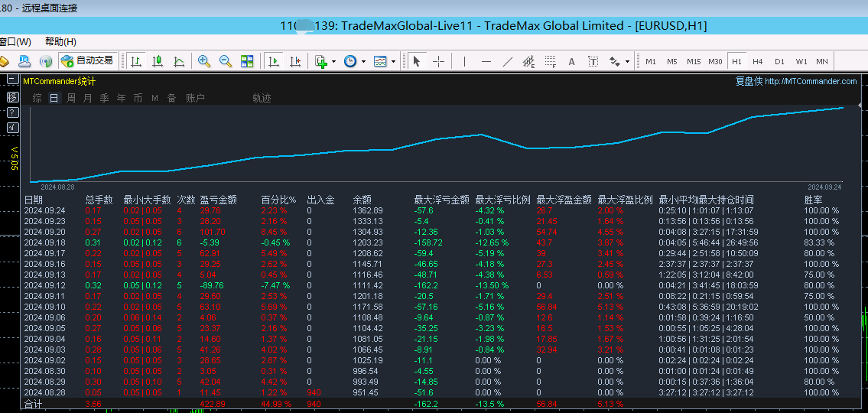The height and width of the screenshot is (413, 868).
Task: Switch to the 备 tab
Action: (x=171, y=98)
